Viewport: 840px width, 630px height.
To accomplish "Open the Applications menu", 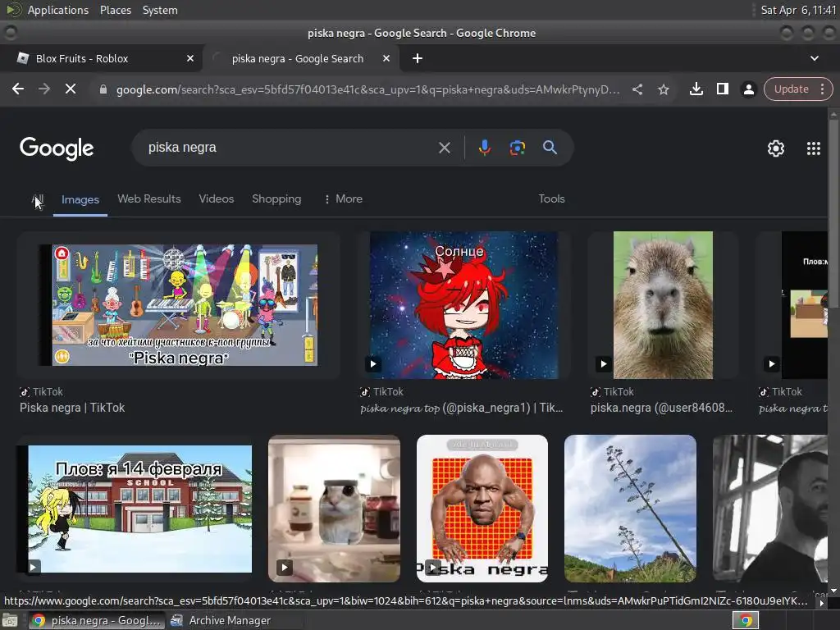I will click(x=58, y=10).
